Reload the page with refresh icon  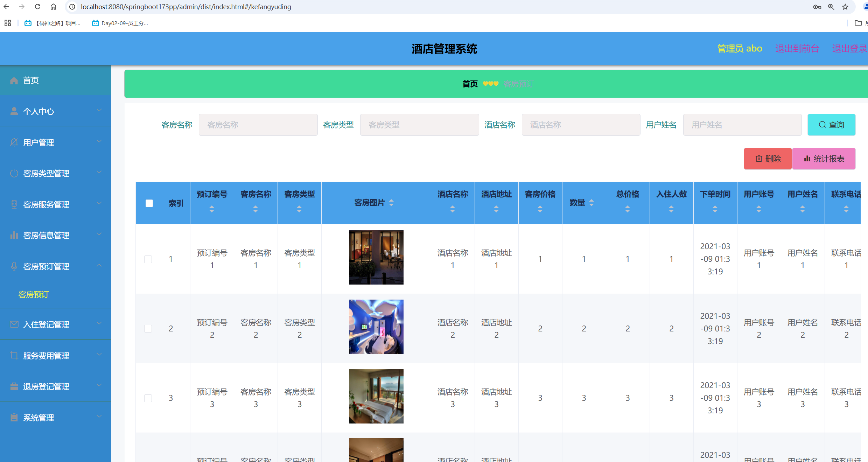pos(37,7)
